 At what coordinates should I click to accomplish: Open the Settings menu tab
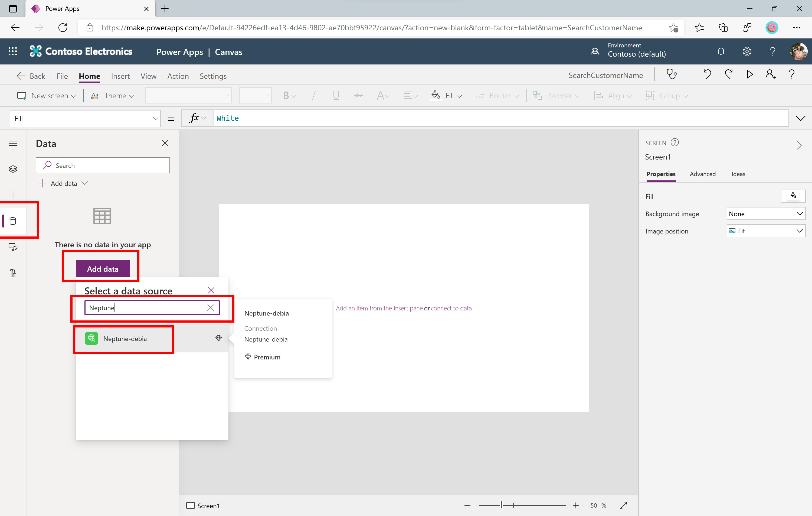coord(213,76)
